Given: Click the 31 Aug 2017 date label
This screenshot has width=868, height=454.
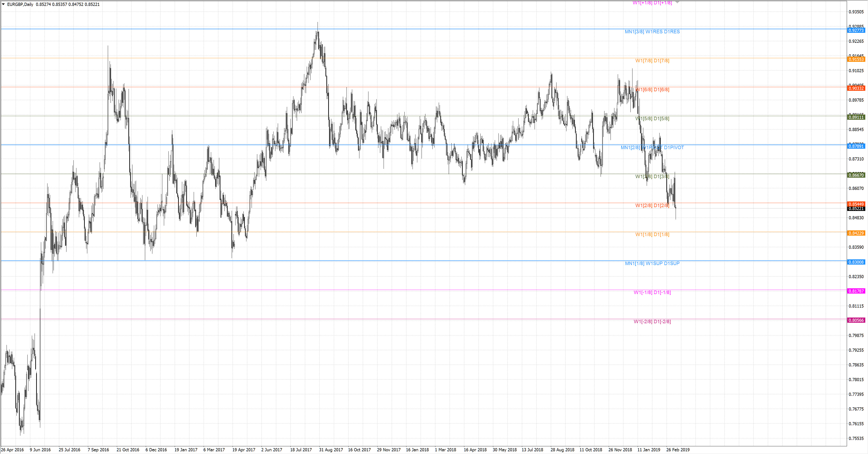Looking at the screenshot, I should coord(331,450).
